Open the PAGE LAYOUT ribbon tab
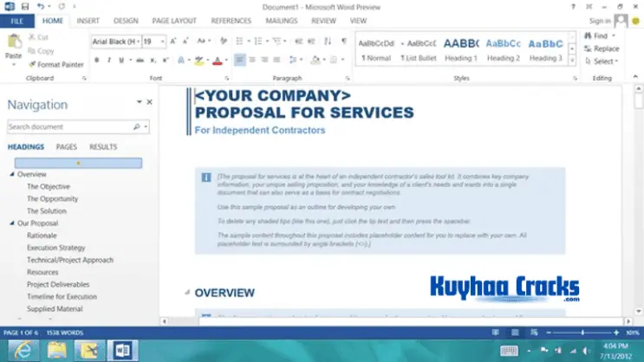Screen dimensions: 644x362 pos(174,20)
